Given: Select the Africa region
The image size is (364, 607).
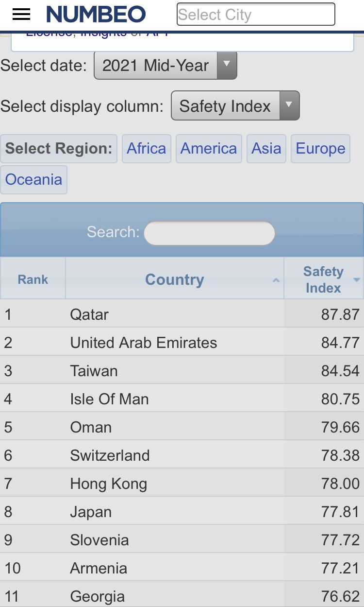Looking at the screenshot, I should (147, 149).
